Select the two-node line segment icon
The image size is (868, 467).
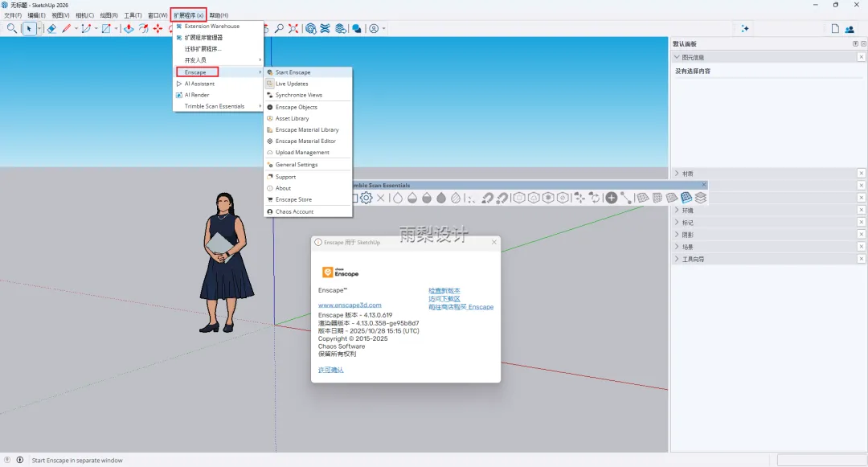pos(626,198)
